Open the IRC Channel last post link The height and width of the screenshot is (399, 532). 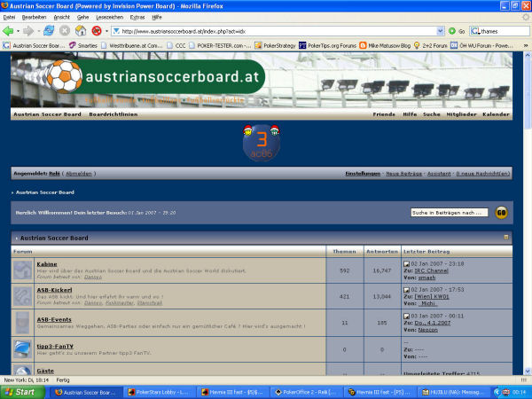click(x=431, y=270)
